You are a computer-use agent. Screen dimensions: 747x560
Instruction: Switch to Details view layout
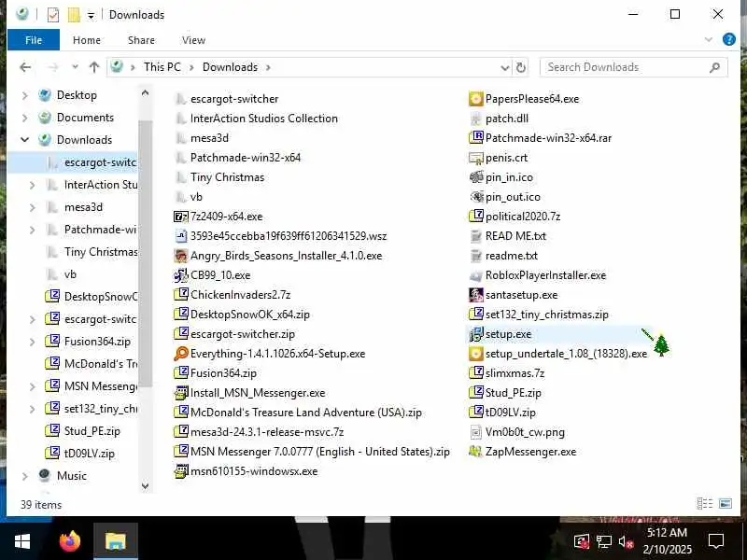[x=705, y=503]
